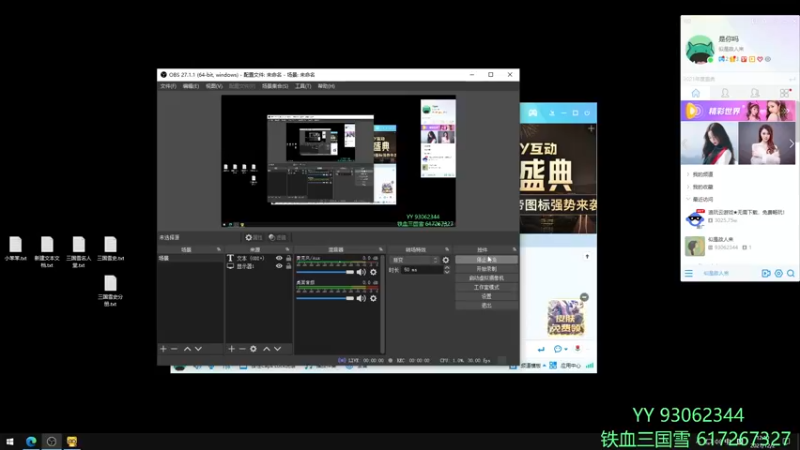
Task: Open recent channel 93062344 in YY
Action: [738, 245]
